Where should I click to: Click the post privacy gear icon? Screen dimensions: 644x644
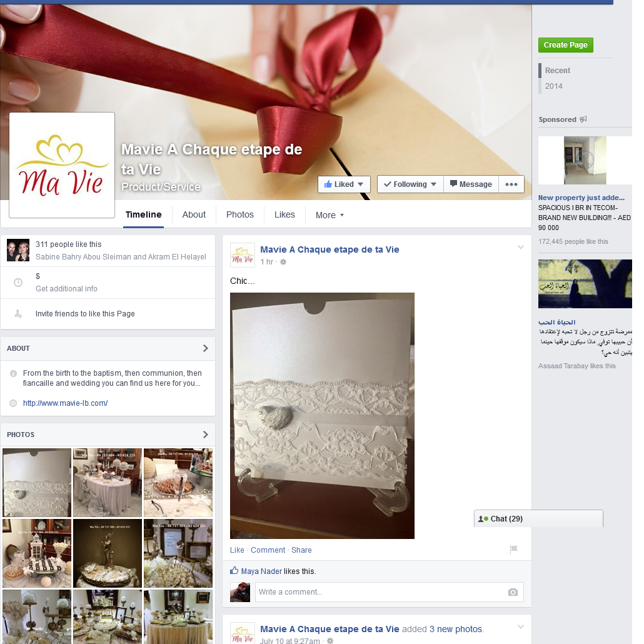click(x=283, y=262)
